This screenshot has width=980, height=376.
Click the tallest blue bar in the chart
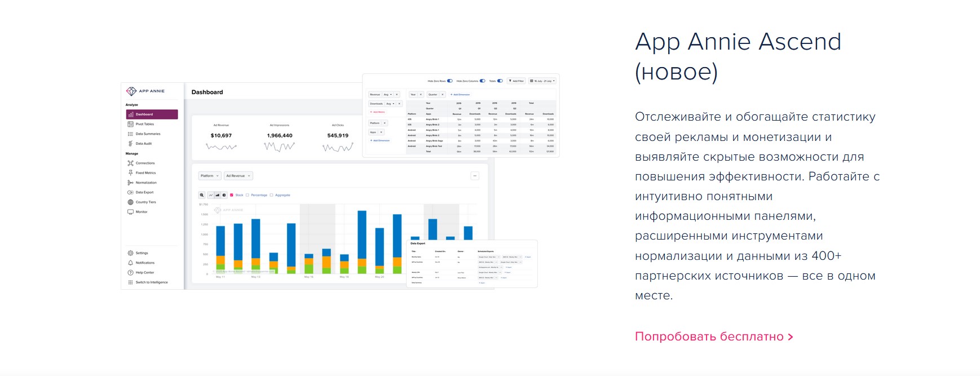point(362,234)
